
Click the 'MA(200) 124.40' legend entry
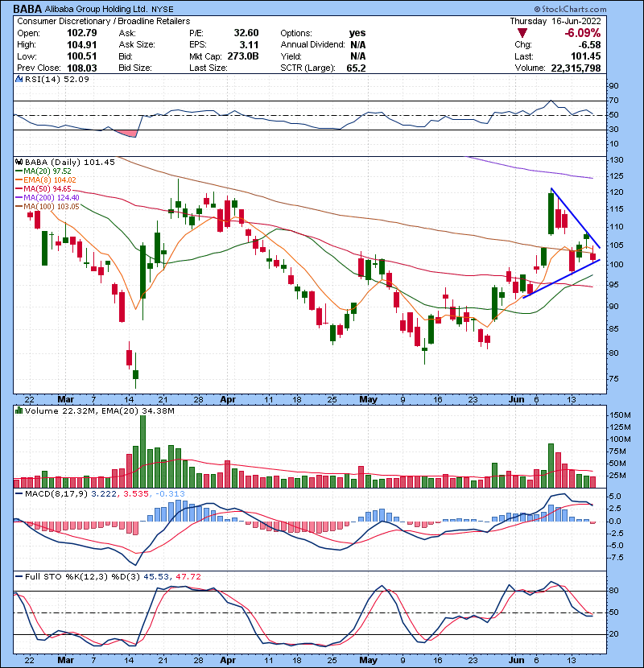(x=52, y=198)
